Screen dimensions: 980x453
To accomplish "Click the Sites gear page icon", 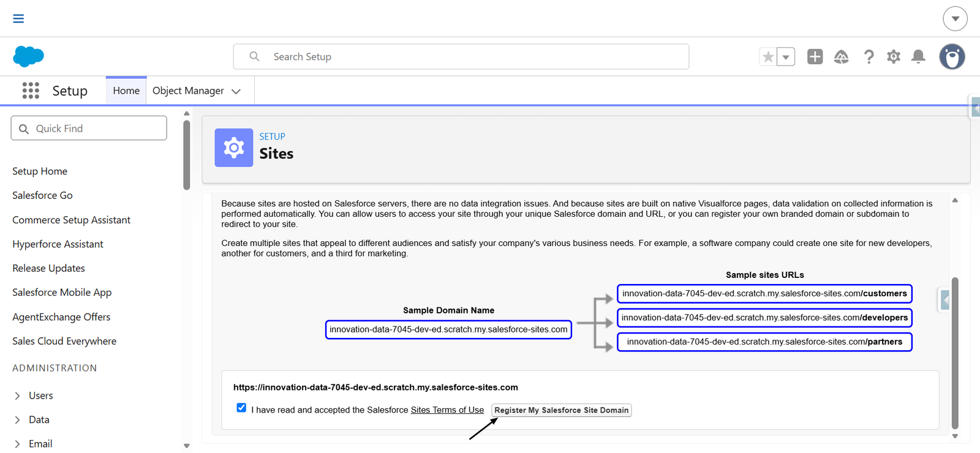I will tap(234, 148).
